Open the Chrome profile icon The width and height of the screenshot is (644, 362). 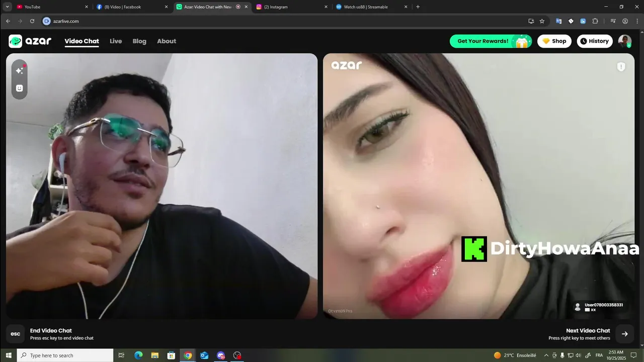coord(625,21)
